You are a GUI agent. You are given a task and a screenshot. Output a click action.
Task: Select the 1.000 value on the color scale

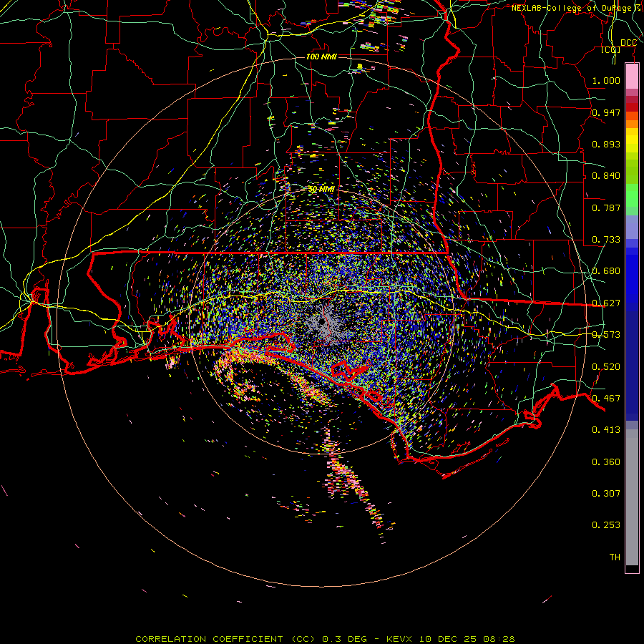(606, 80)
